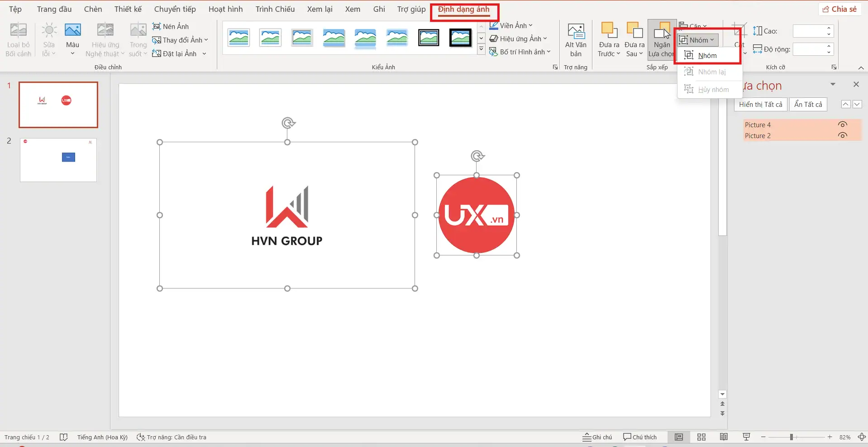Click the zoom slider handle
868x447 pixels.
(x=791, y=437)
